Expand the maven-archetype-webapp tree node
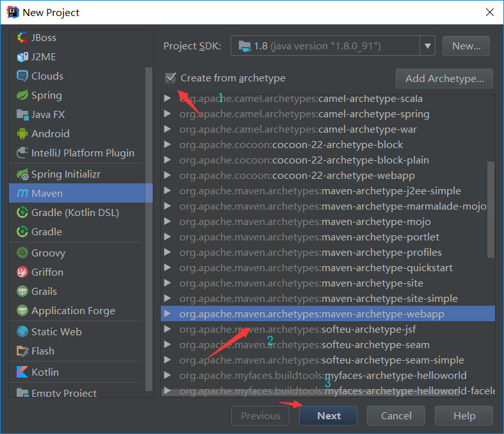Viewport: 504px width, 434px height. 167,314
